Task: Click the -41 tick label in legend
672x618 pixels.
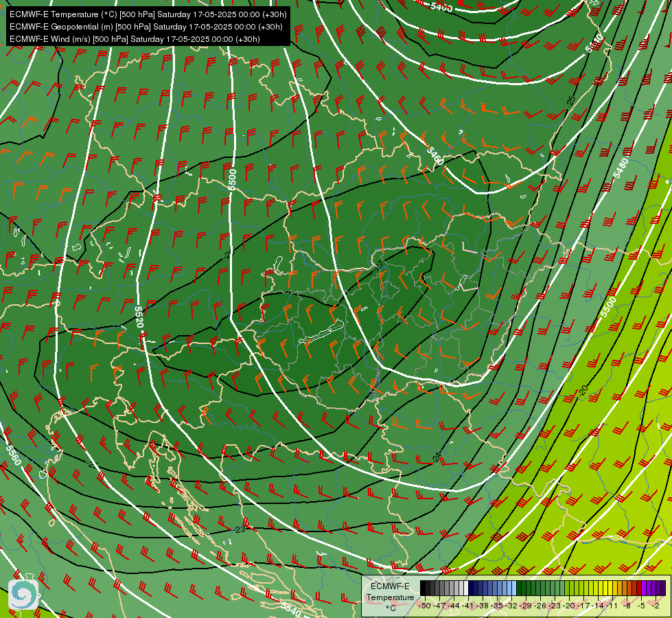Action: click(467, 606)
